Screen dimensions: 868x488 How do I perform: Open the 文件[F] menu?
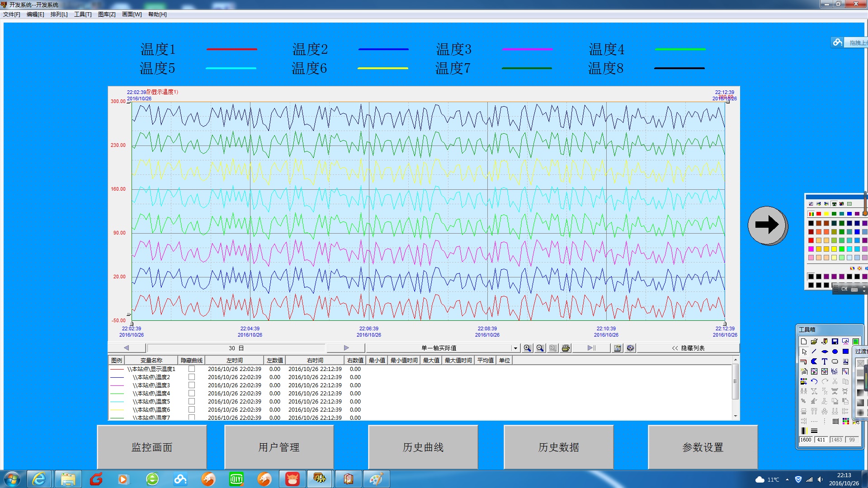(x=12, y=14)
